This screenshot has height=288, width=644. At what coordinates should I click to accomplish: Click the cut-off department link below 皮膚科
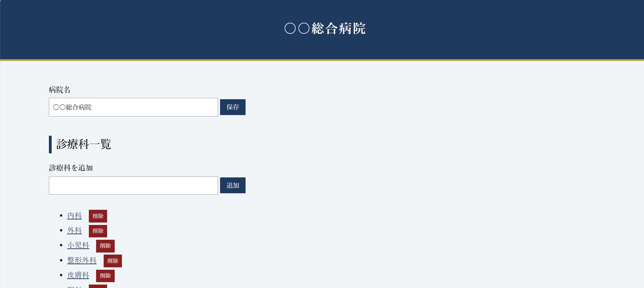(x=74, y=287)
